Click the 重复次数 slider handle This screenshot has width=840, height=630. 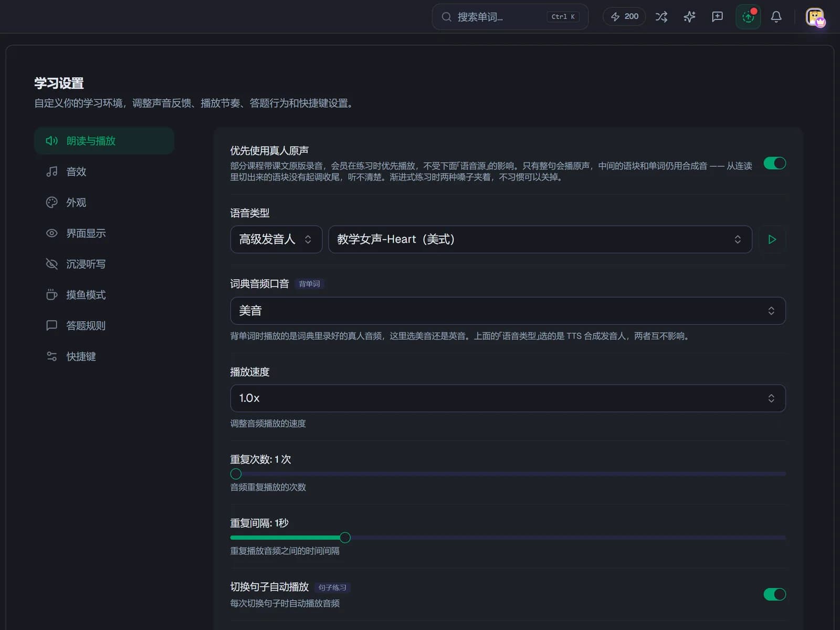[236, 474]
